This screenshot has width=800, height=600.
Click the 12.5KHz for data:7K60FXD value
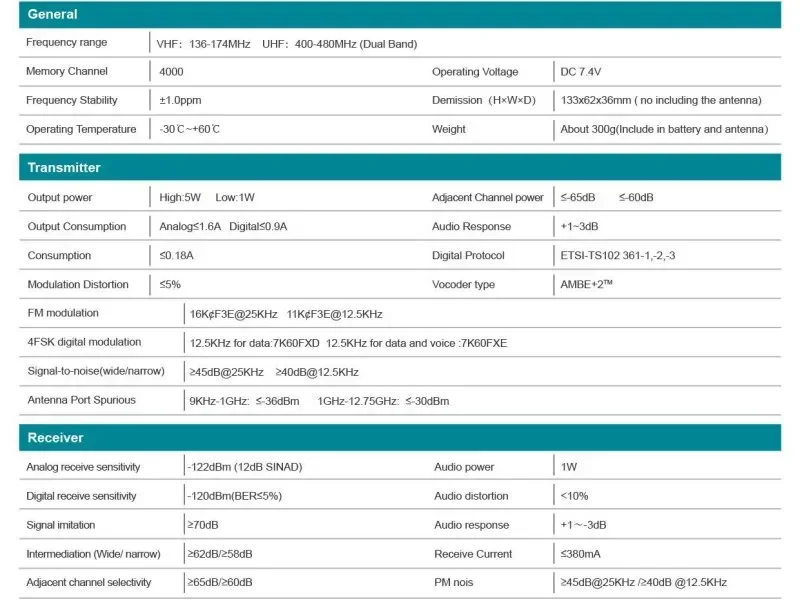[255, 343]
